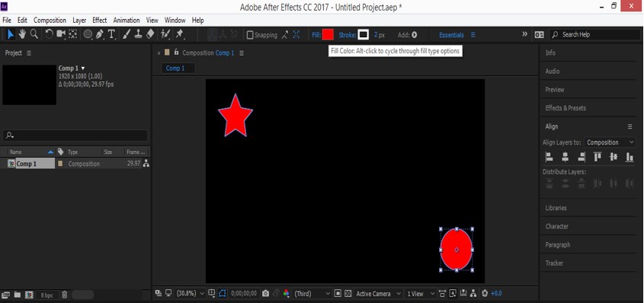Open the 1 View layout dropdown
The width and height of the screenshot is (644, 303).
click(420, 294)
